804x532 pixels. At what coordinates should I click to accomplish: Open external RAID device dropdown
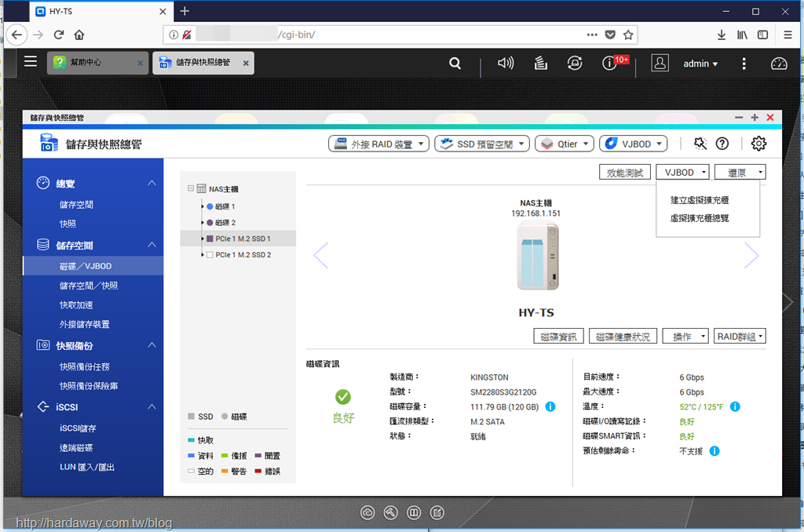click(378, 144)
